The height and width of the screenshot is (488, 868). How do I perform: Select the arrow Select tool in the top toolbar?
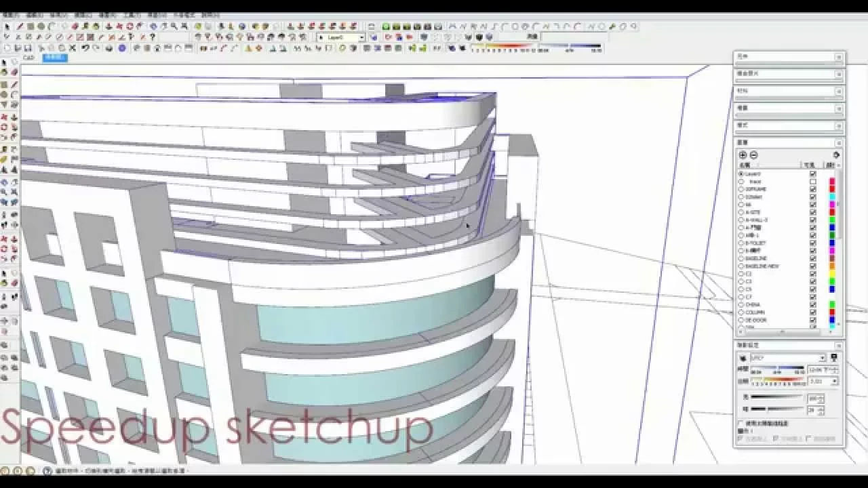tap(7, 26)
